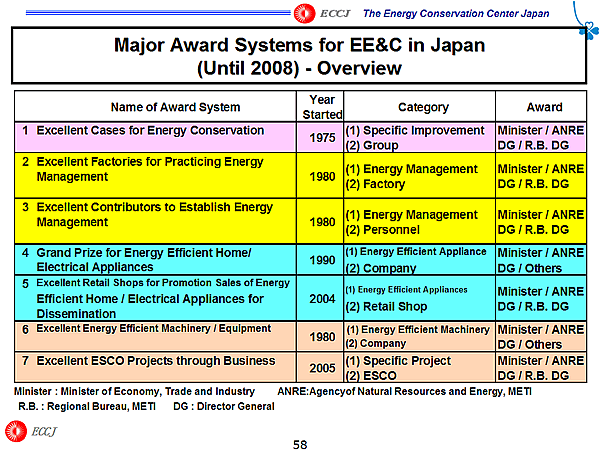Click 'ANRE:Agencyof Natural Resources and Energy, METI' footnote
600x450 pixels.
point(404,391)
